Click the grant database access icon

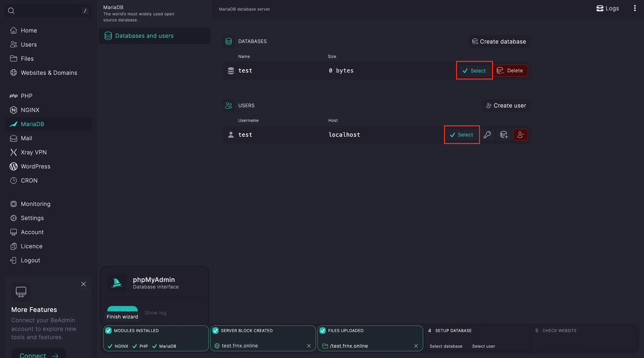[504, 135]
